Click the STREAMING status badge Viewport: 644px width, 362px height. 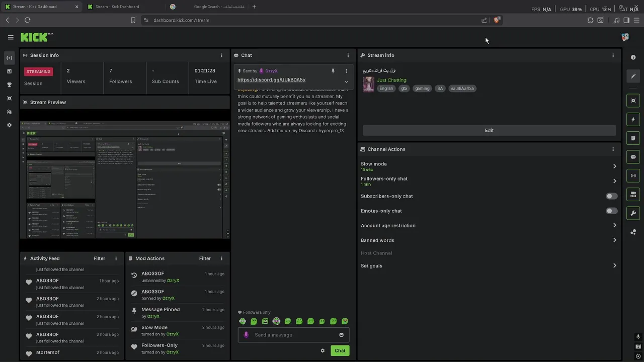pyautogui.click(x=39, y=71)
